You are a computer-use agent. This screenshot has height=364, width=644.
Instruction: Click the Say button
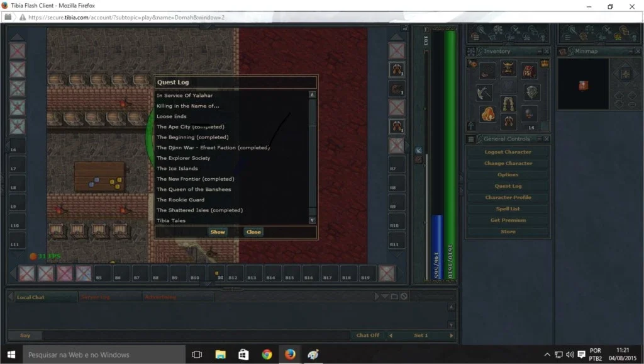tap(25, 335)
